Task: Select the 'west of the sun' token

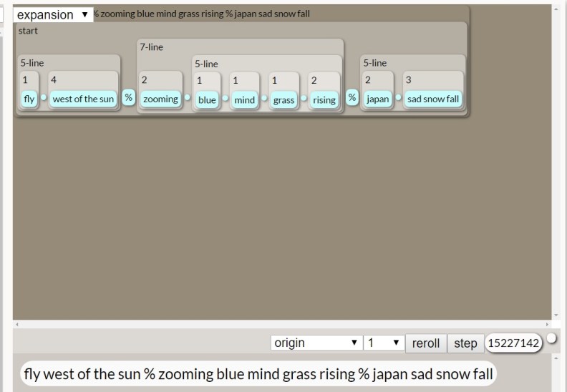Action: tap(83, 99)
